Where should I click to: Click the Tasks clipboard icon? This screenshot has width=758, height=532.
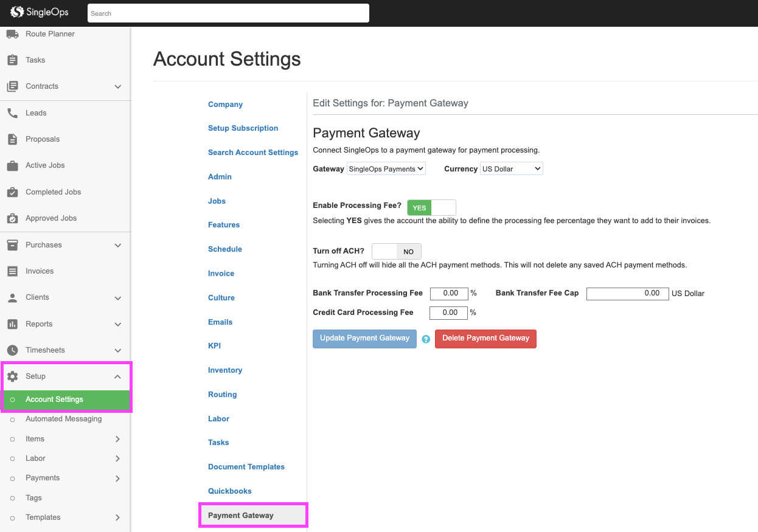(12, 60)
